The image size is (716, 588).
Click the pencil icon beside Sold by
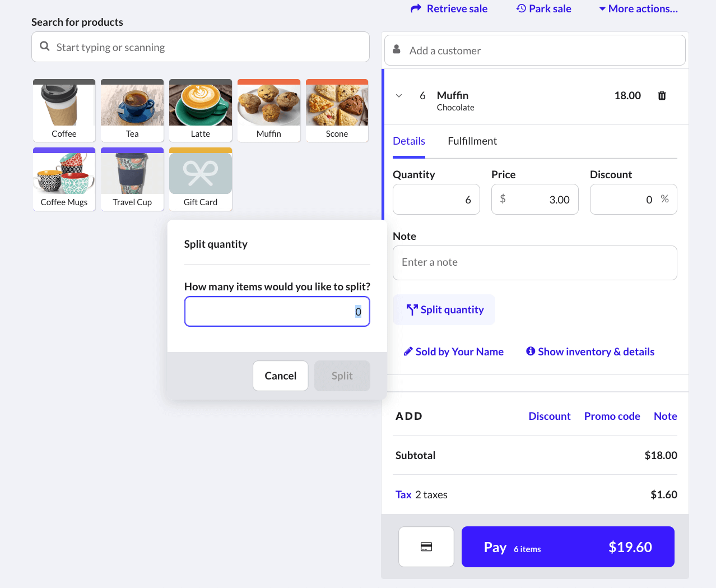(x=408, y=351)
